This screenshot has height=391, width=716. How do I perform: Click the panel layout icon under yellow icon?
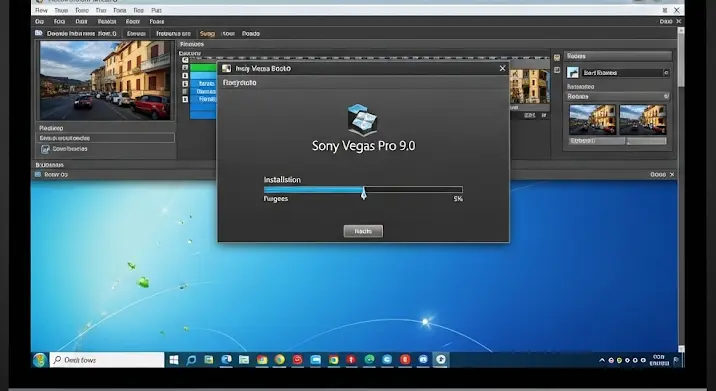click(557, 70)
